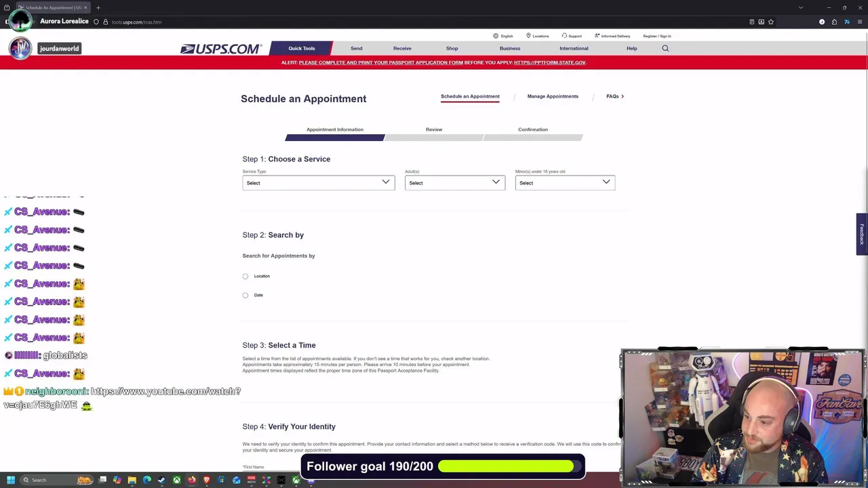Open the Windows Start menu
The width and height of the screenshot is (868, 488).
(11, 480)
